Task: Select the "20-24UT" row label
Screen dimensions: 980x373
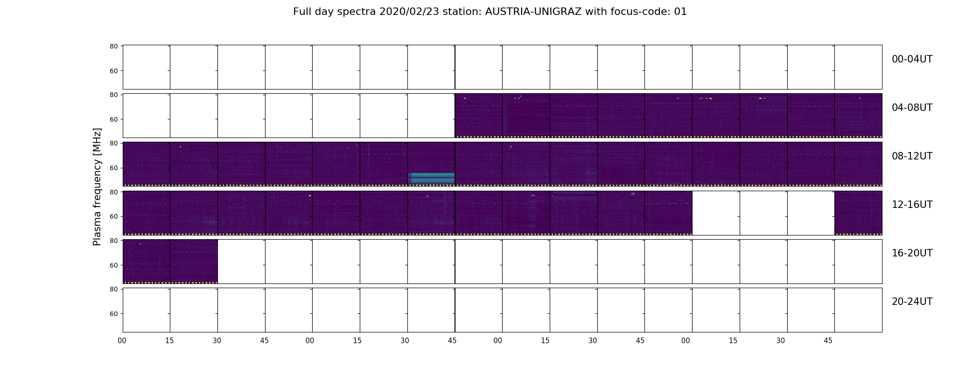Action: (912, 302)
